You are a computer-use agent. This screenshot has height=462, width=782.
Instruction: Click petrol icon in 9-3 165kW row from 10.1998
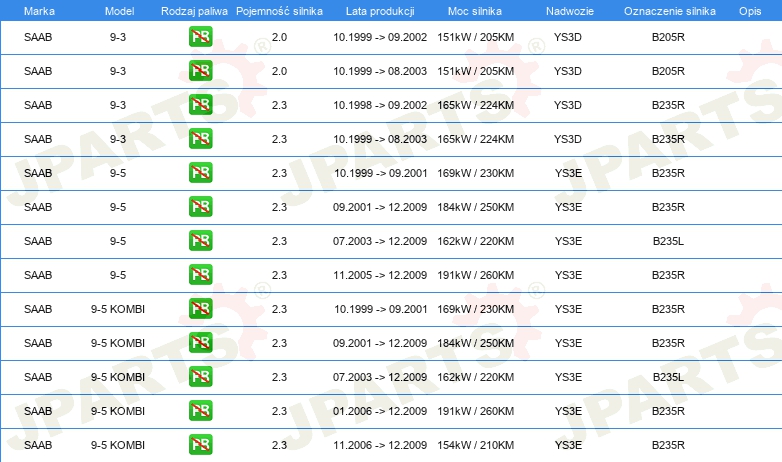point(200,104)
